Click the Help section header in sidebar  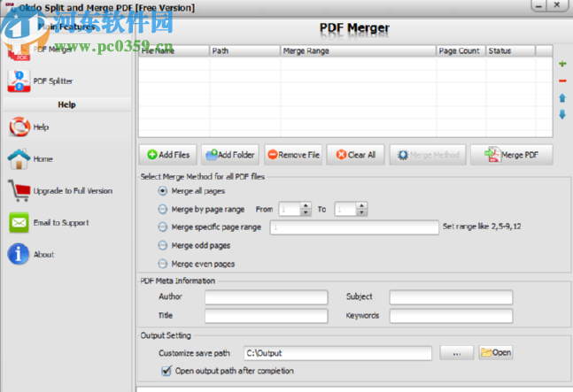[x=66, y=104]
